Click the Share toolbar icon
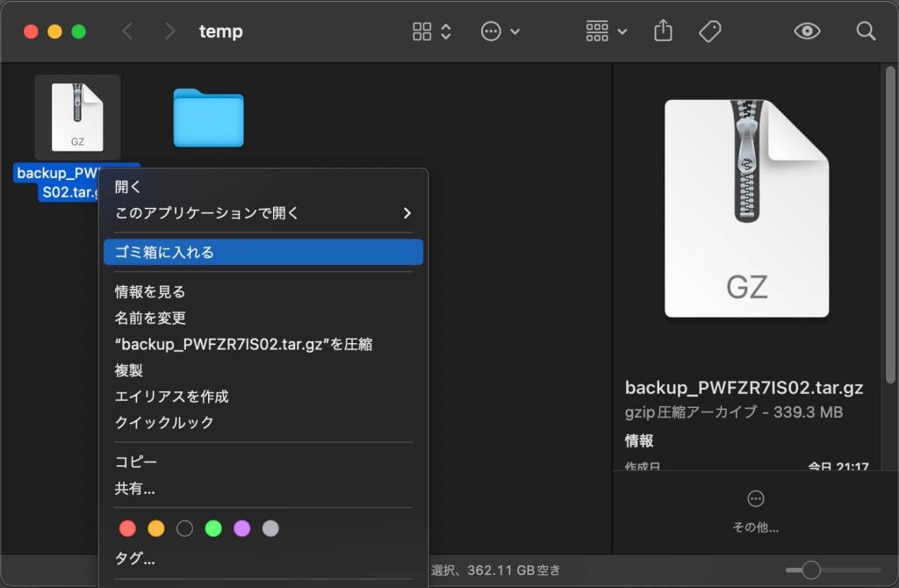This screenshot has height=588, width=899. 663,32
